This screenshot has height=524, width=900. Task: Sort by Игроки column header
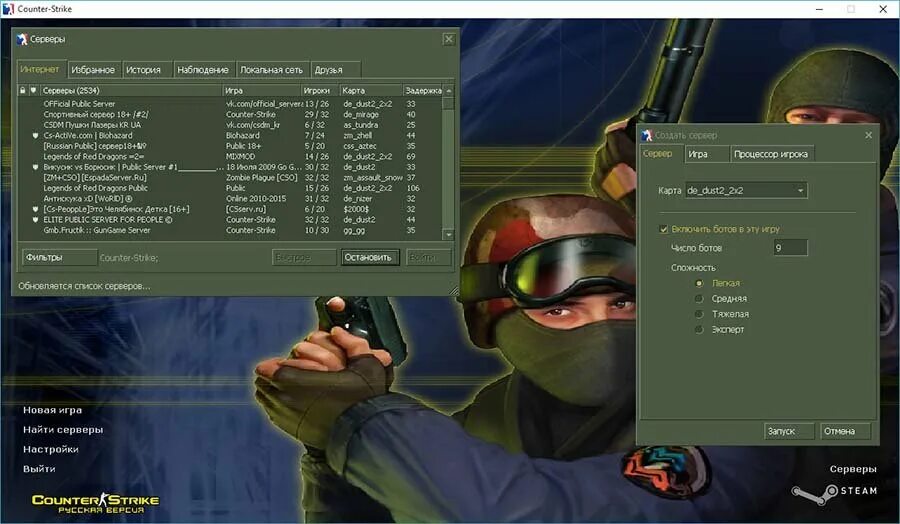coord(320,90)
